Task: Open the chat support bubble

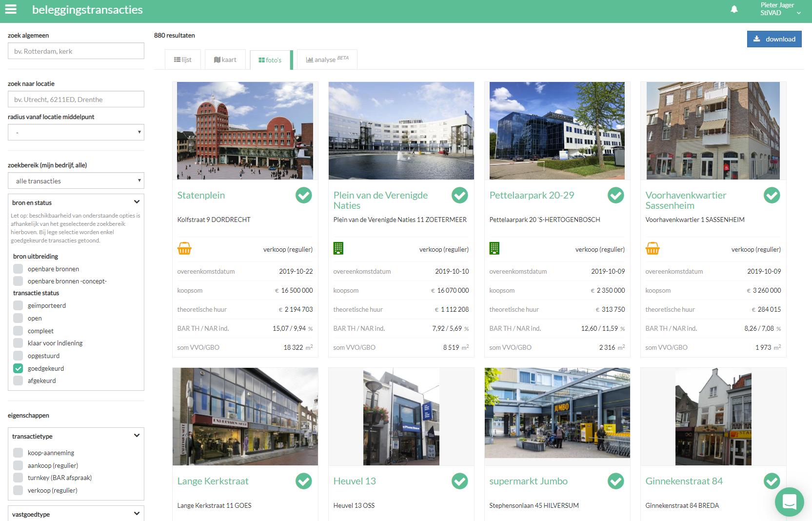Action: click(789, 501)
